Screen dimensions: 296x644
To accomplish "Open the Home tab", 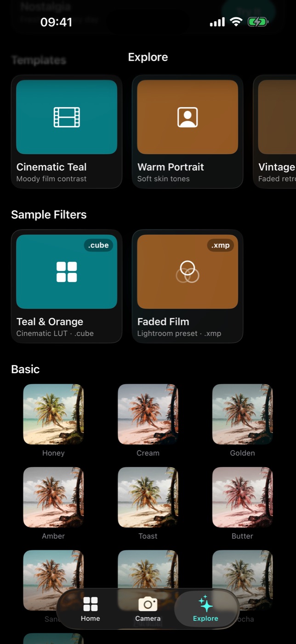I will point(90,609).
